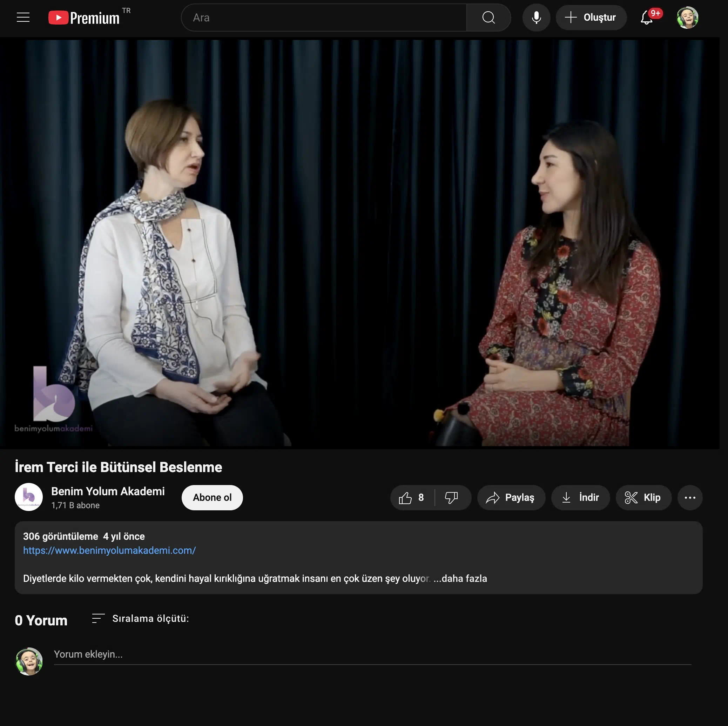Image resolution: width=728 pixels, height=726 pixels.
Task: Create a clip with Klip button
Action: (x=643, y=497)
